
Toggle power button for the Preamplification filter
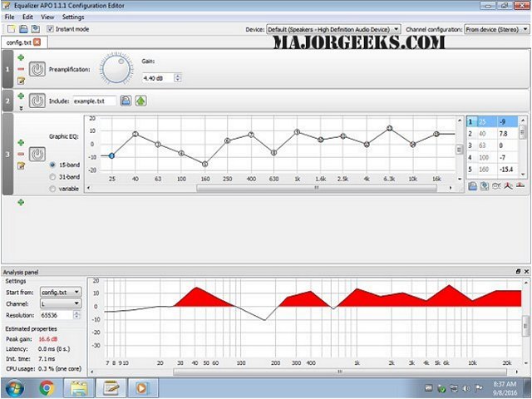(x=37, y=69)
